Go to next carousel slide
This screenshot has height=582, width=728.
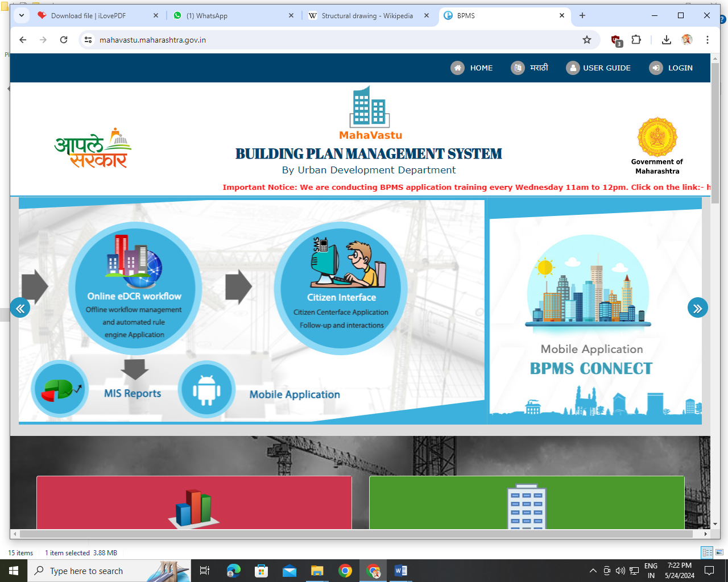coord(697,308)
